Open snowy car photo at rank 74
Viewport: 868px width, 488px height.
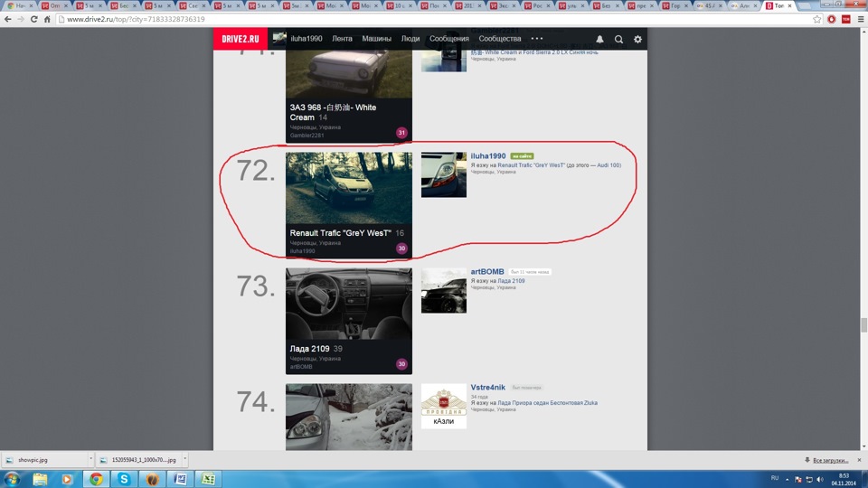(349, 417)
